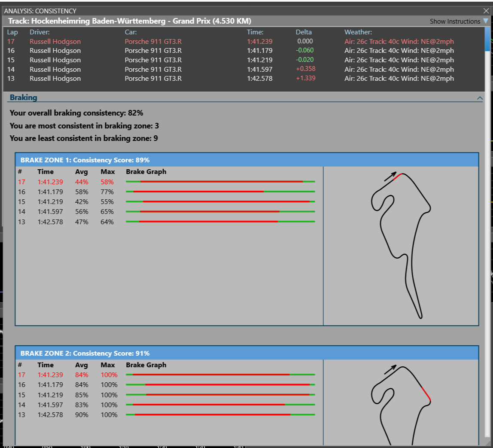Screen dimensions: 493x448
Task: Click the green -0.060 delta value
Action: point(304,50)
